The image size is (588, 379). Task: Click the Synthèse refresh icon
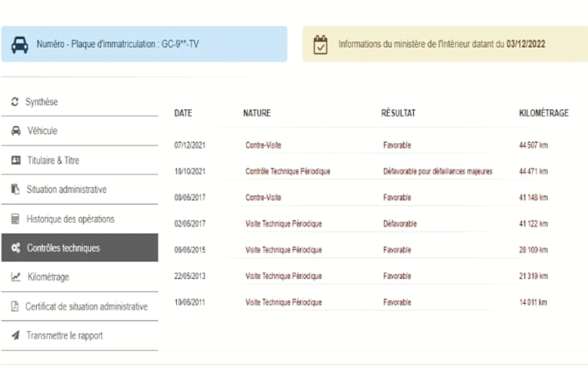(15, 102)
